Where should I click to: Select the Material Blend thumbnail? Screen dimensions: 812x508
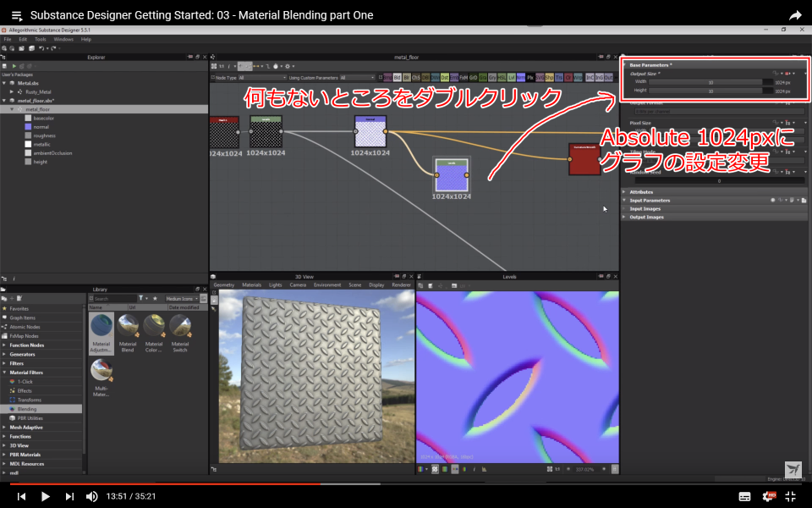click(128, 334)
